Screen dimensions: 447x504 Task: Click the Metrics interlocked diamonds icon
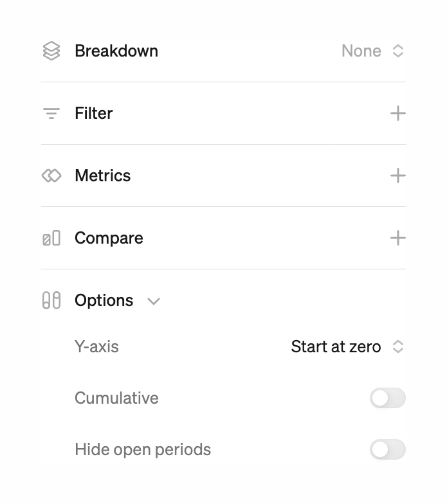(x=51, y=175)
